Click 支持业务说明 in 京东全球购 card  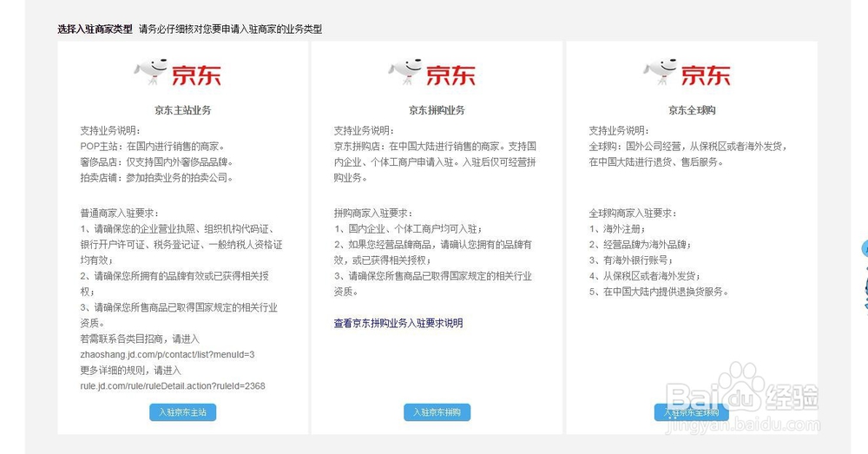click(x=619, y=131)
